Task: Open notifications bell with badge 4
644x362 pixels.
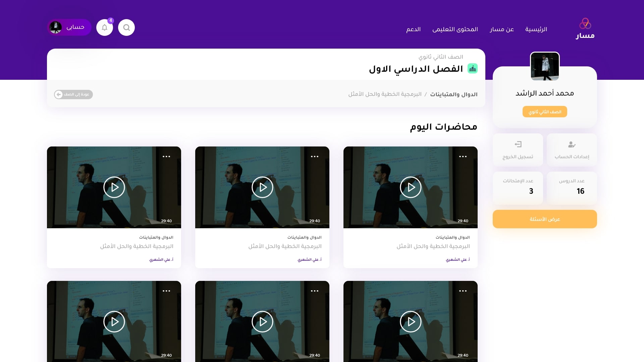Action: [x=105, y=27]
